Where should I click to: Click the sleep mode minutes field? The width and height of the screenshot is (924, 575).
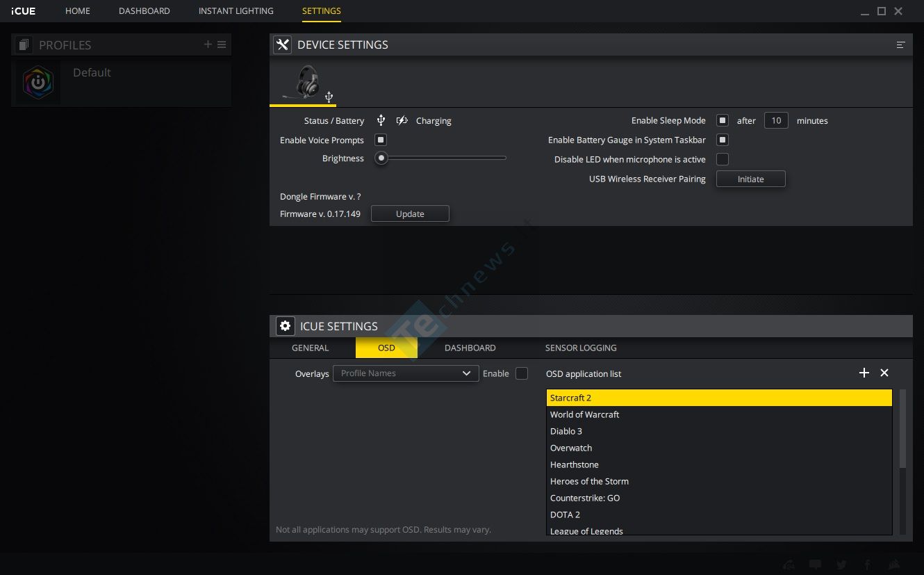pos(776,120)
